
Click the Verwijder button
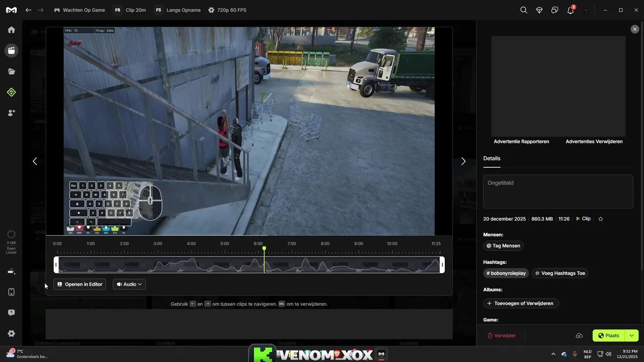(x=502, y=335)
